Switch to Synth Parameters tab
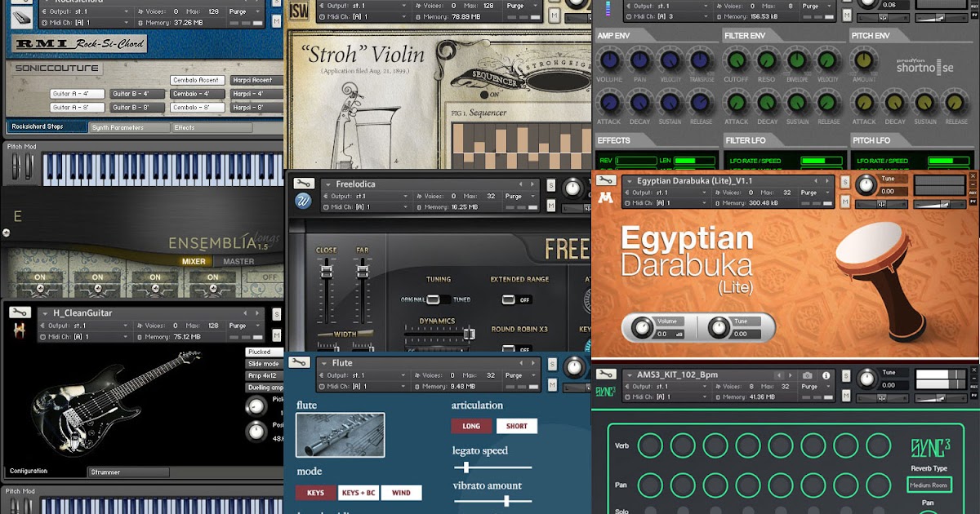 pyautogui.click(x=129, y=127)
